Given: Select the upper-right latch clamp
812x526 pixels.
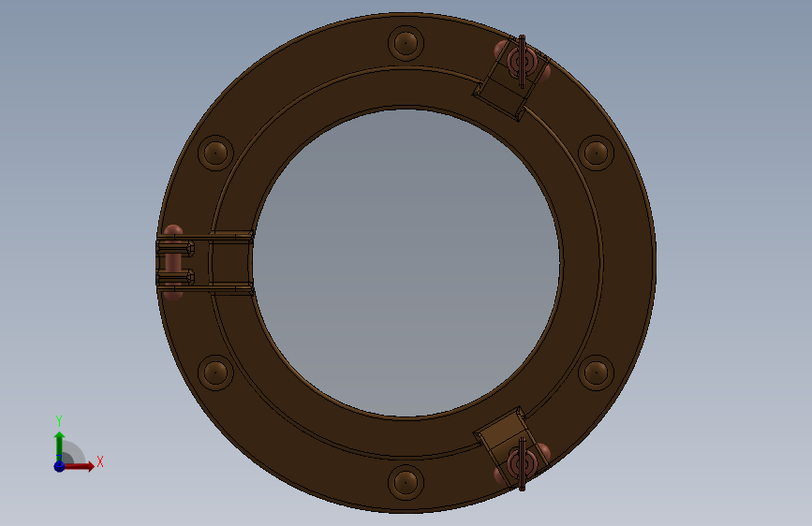Looking at the screenshot, I should [x=512, y=78].
